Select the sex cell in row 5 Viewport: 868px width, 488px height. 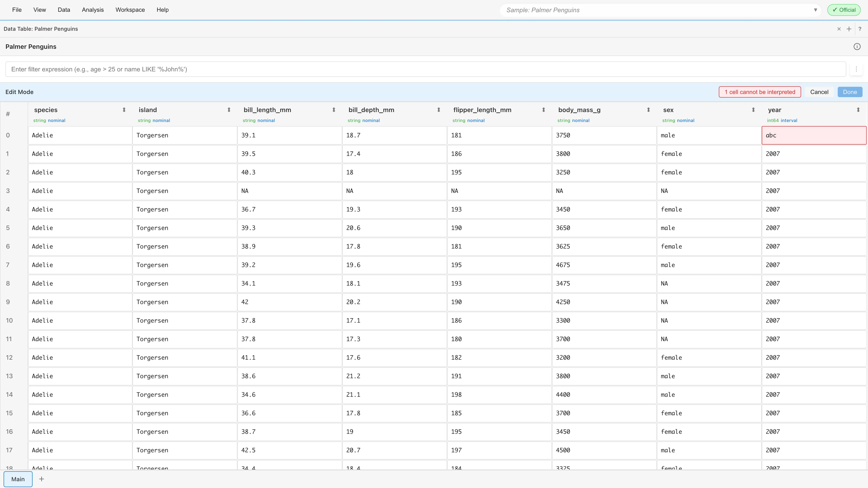coord(709,228)
